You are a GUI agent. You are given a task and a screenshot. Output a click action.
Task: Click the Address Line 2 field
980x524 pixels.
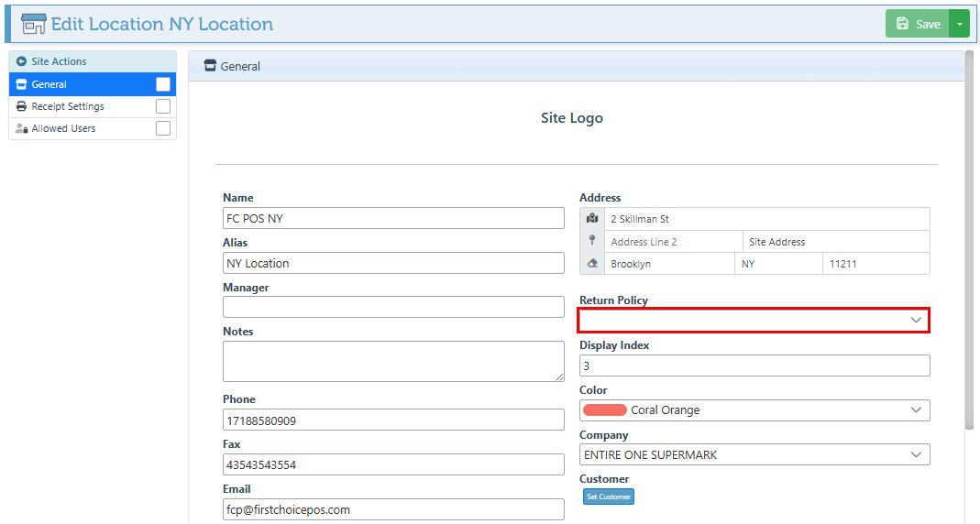click(673, 241)
